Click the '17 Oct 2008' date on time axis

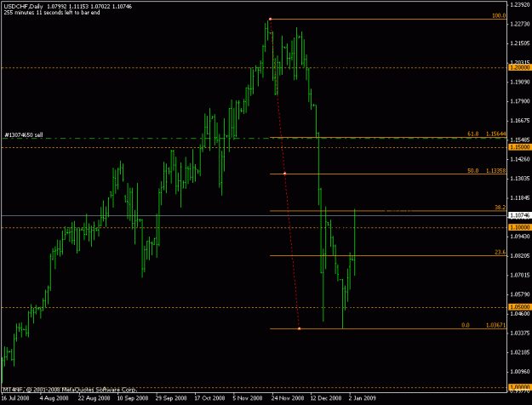209,398
